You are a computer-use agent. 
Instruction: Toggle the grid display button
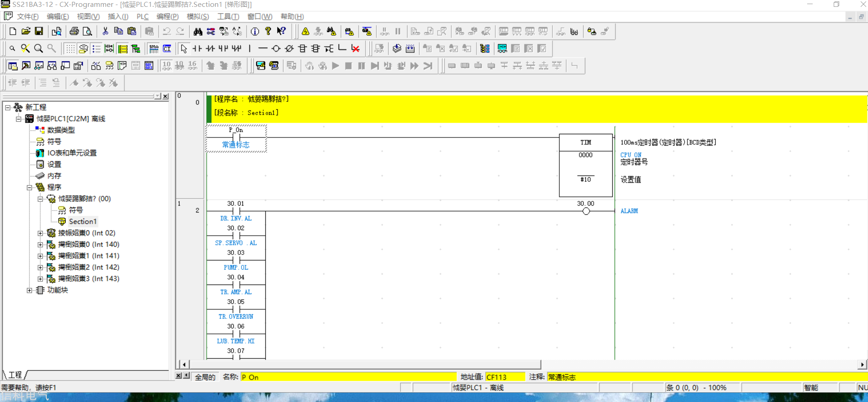[70, 48]
